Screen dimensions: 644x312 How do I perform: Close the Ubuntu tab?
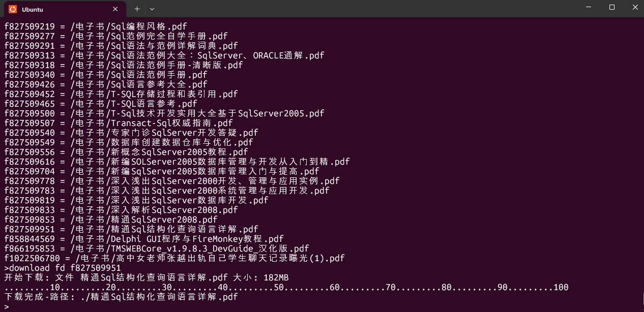pyautogui.click(x=115, y=9)
